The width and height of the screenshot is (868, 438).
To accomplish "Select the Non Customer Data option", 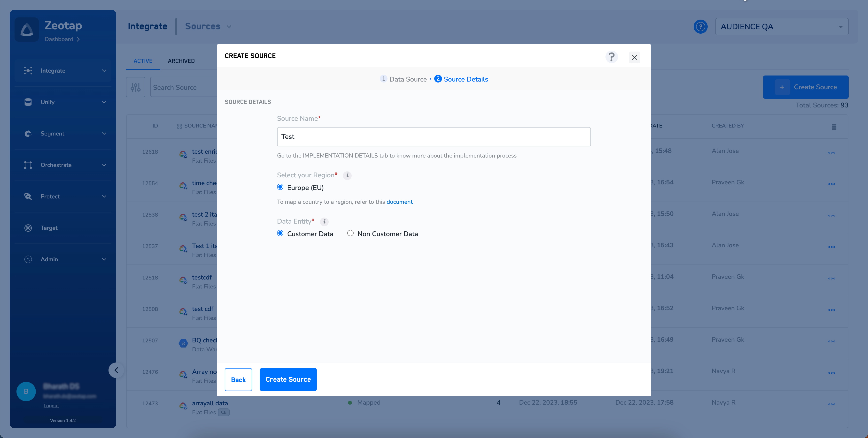I will [x=350, y=233].
